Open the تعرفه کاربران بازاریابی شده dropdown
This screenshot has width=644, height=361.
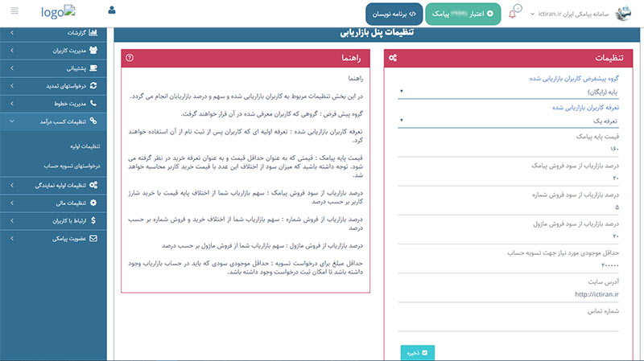tap(508, 121)
